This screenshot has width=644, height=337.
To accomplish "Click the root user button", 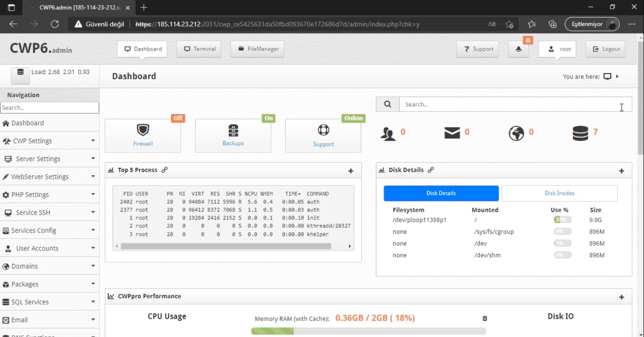I will pos(557,49).
